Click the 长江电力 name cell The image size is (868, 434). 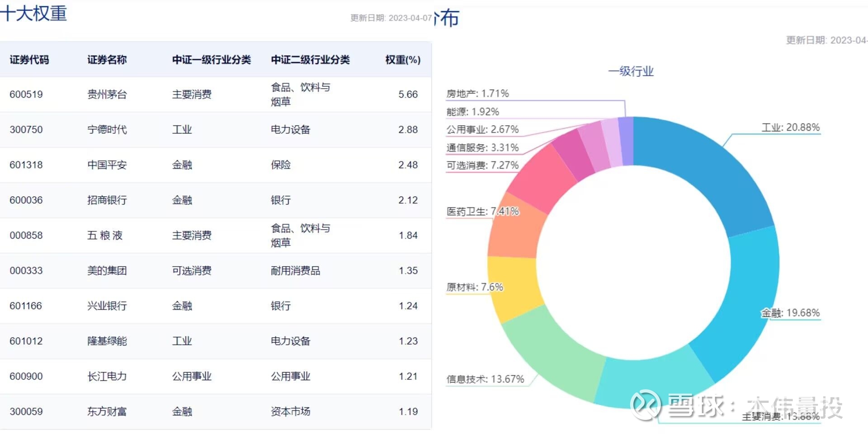[107, 377]
